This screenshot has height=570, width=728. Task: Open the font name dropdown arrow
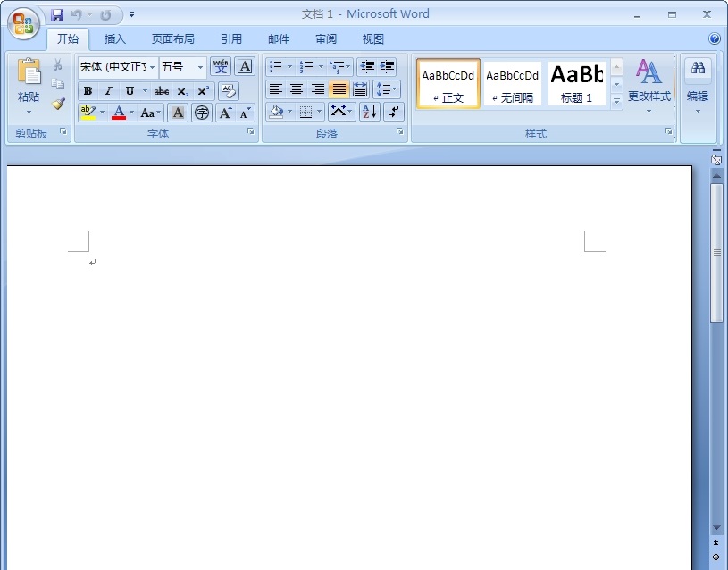pyautogui.click(x=152, y=67)
